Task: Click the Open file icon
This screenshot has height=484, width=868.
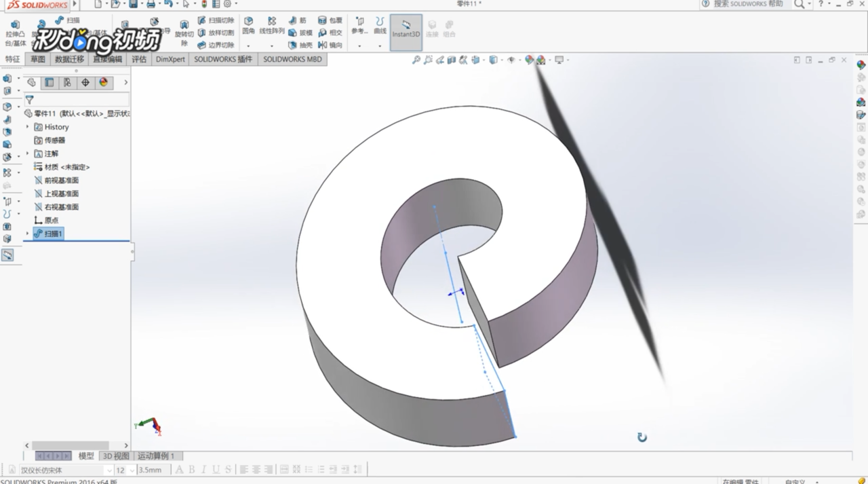Action: [115, 4]
